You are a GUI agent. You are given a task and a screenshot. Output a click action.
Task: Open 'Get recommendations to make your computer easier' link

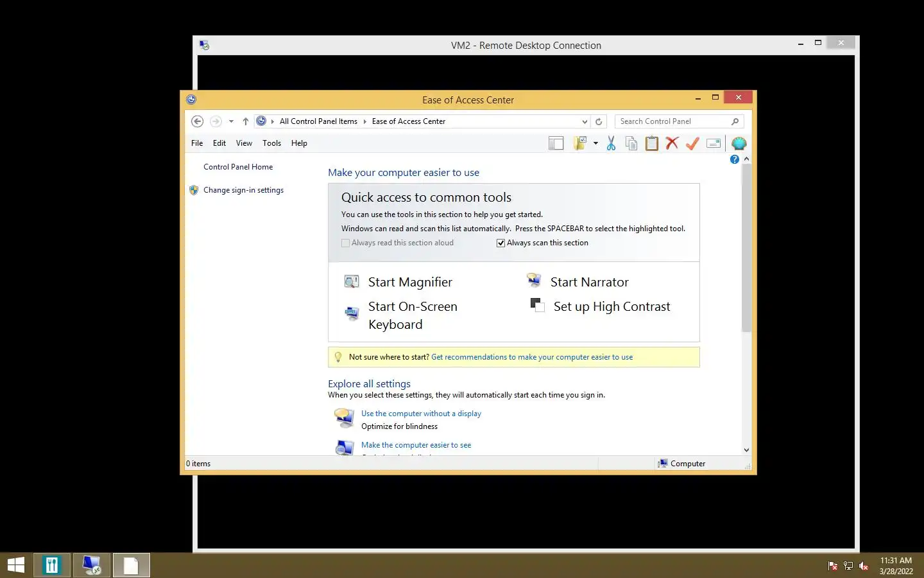(532, 357)
